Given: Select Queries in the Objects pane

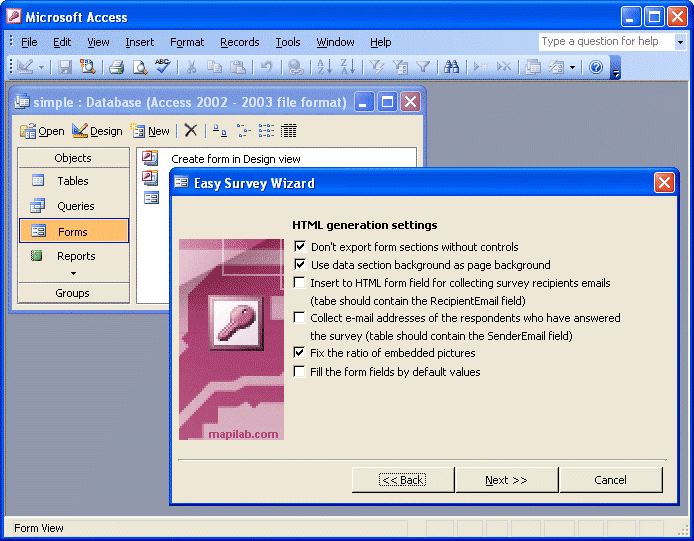Looking at the screenshot, I should [x=74, y=206].
